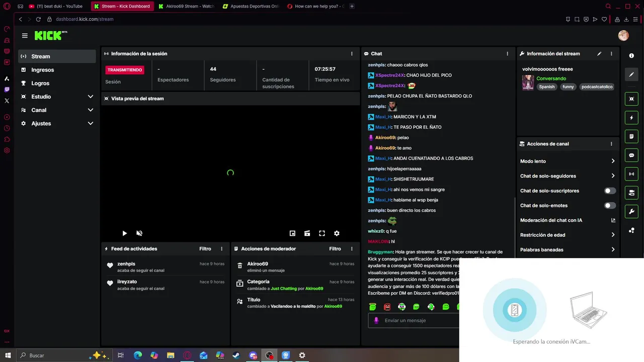Edit stream info with pencil icon
The width and height of the screenshot is (644, 362).
click(x=599, y=54)
